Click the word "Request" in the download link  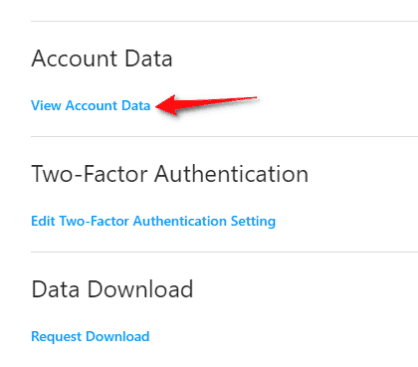pyautogui.click(x=57, y=337)
